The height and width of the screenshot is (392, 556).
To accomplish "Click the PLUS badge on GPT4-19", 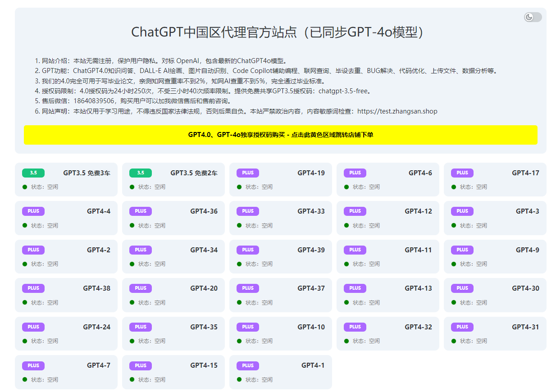I will click(x=248, y=173).
